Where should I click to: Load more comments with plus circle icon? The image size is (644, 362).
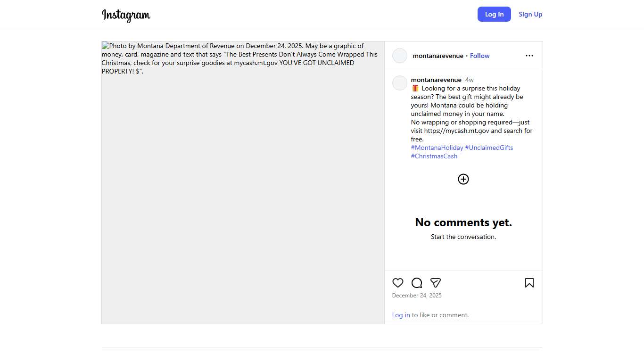(x=463, y=179)
